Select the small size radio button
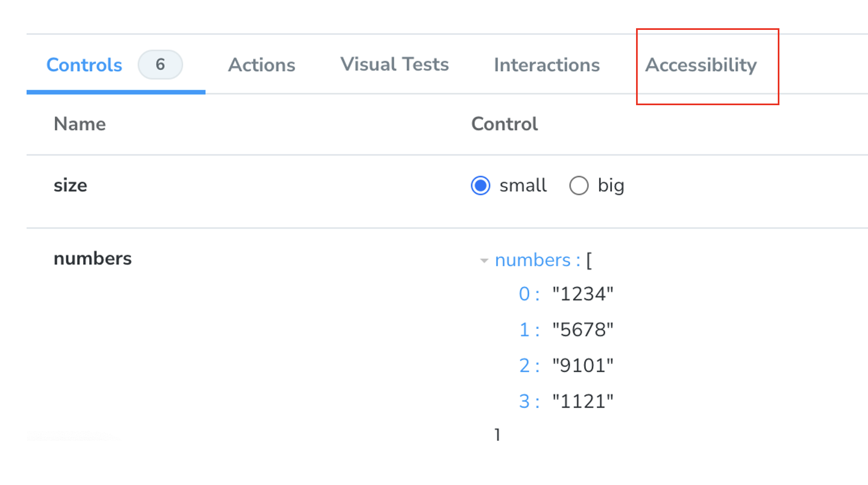Viewport: 868px width, 485px height. tap(480, 185)
